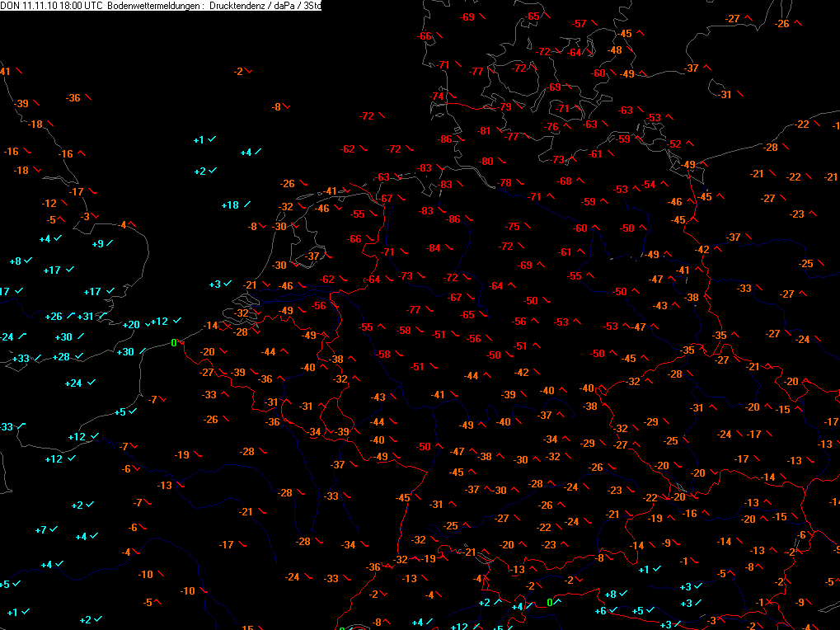The width and height of the screenshot is (840, 630).
Task: Select the -81 pressure tendency value
Action: [x=484, y=131]
